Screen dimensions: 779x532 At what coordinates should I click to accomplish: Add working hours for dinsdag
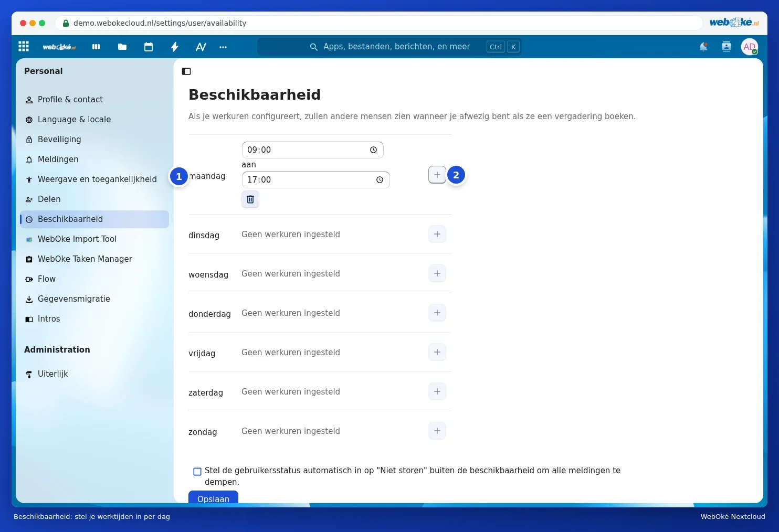pos(437,234)
